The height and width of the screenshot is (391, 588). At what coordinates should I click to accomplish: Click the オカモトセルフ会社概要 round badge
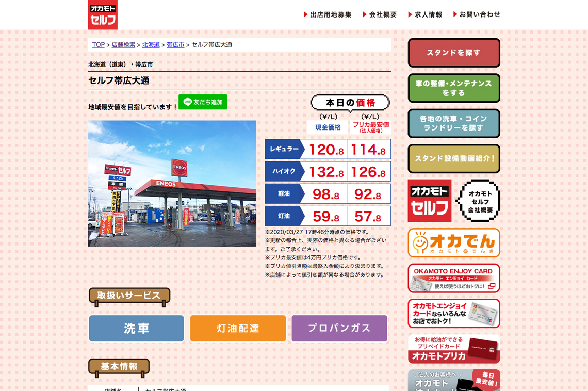pos(479,201)
